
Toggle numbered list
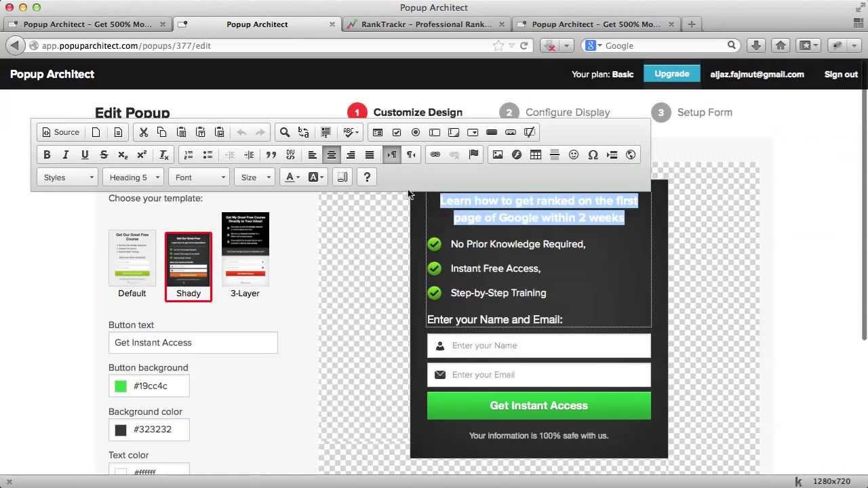pyautogui.click(x=189, y=155)
